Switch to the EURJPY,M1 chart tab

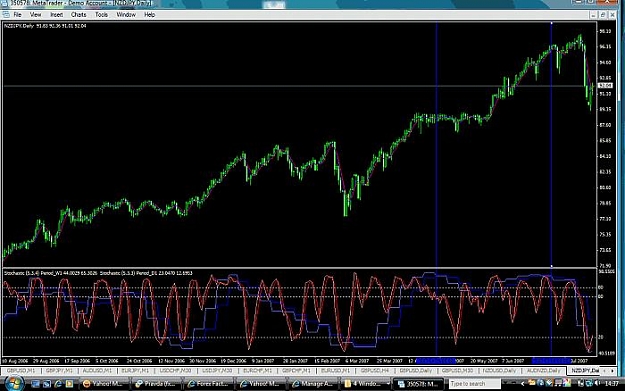click(135, 371)
